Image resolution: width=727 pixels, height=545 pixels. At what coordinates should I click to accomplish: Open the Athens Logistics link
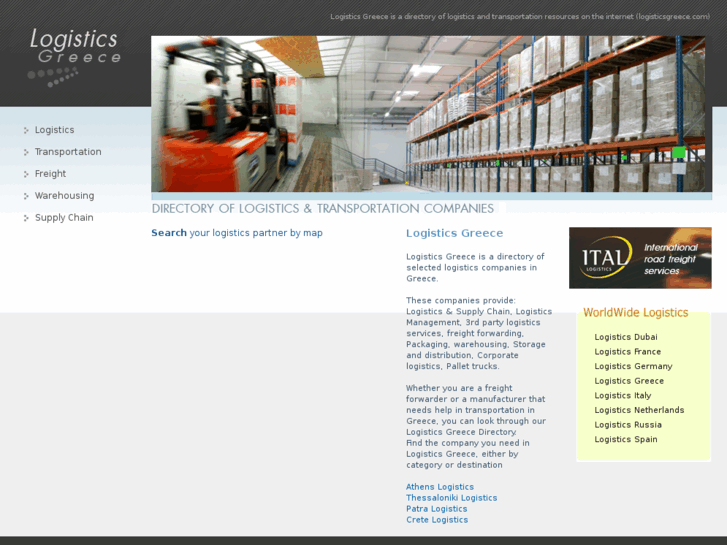pyautogui.click(x=440, y=487)
